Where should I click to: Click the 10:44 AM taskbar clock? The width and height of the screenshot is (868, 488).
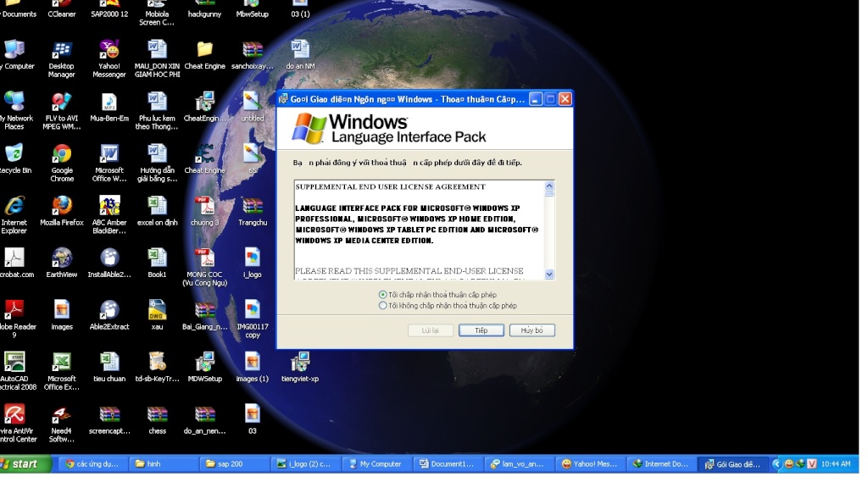[x=836, y=463]
